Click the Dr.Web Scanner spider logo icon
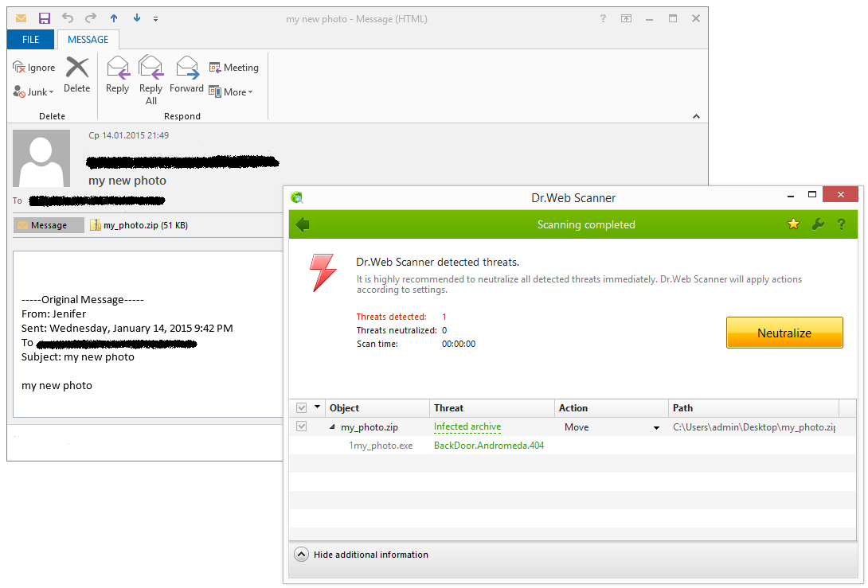 (297, 197)
